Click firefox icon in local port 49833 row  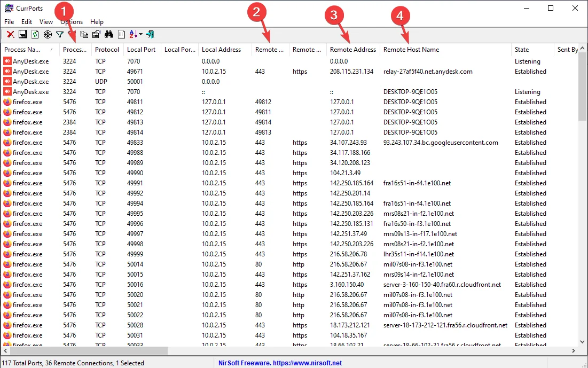7,143
